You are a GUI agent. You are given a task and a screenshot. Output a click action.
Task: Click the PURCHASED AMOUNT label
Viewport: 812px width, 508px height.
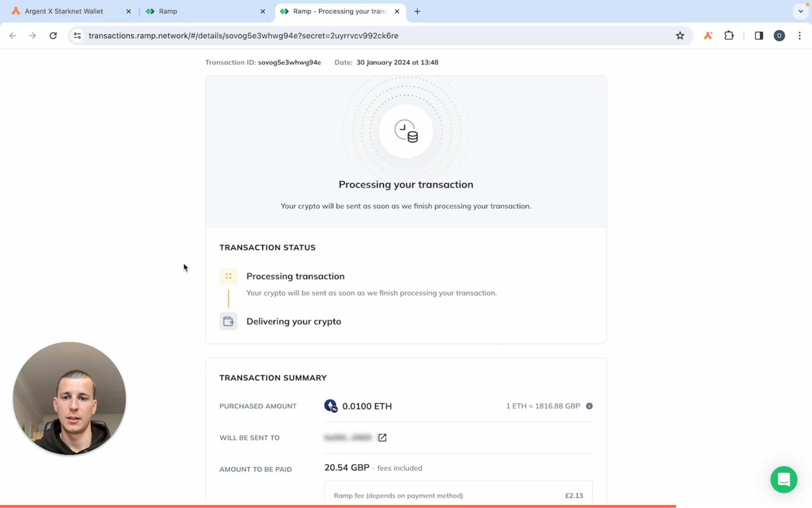258,406
